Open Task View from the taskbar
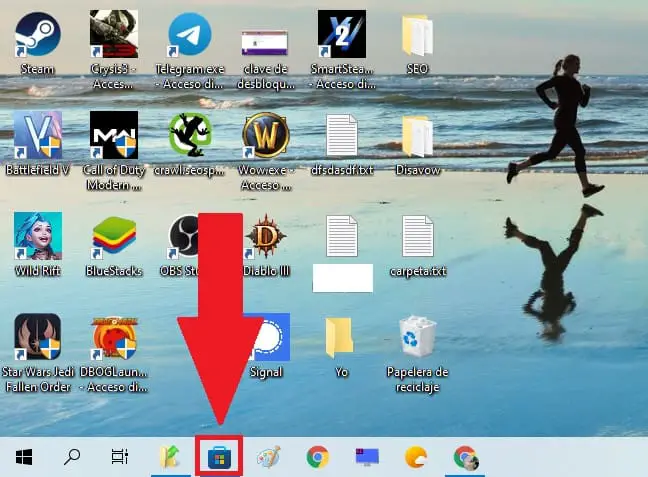 [x=120, y=457]
